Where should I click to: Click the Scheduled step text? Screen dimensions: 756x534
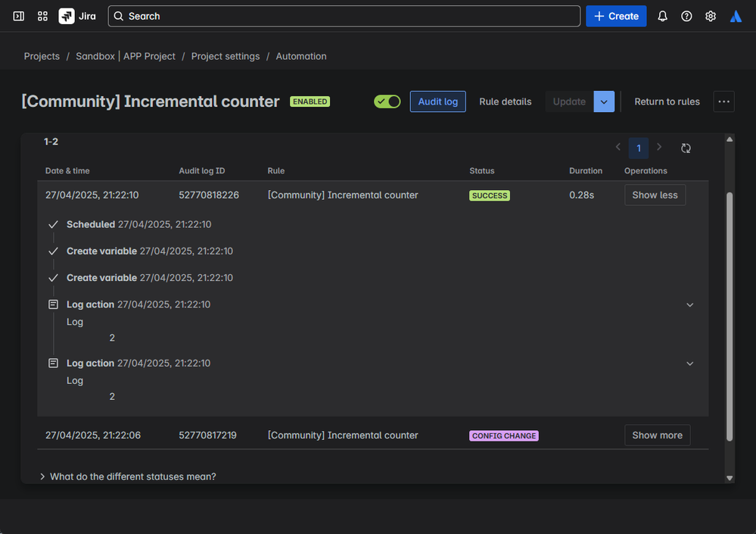tap(91, 224)
